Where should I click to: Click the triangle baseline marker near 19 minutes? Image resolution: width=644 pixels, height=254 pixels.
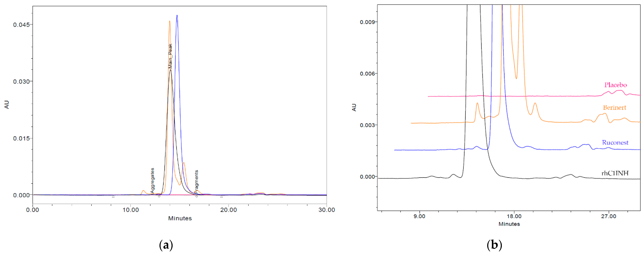click(x=222, y=196)
